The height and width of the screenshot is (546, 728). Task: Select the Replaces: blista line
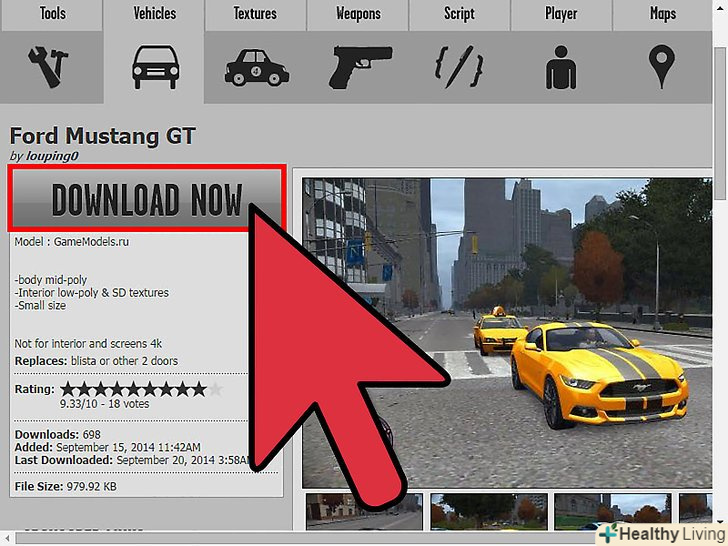[x=96, y=361]
